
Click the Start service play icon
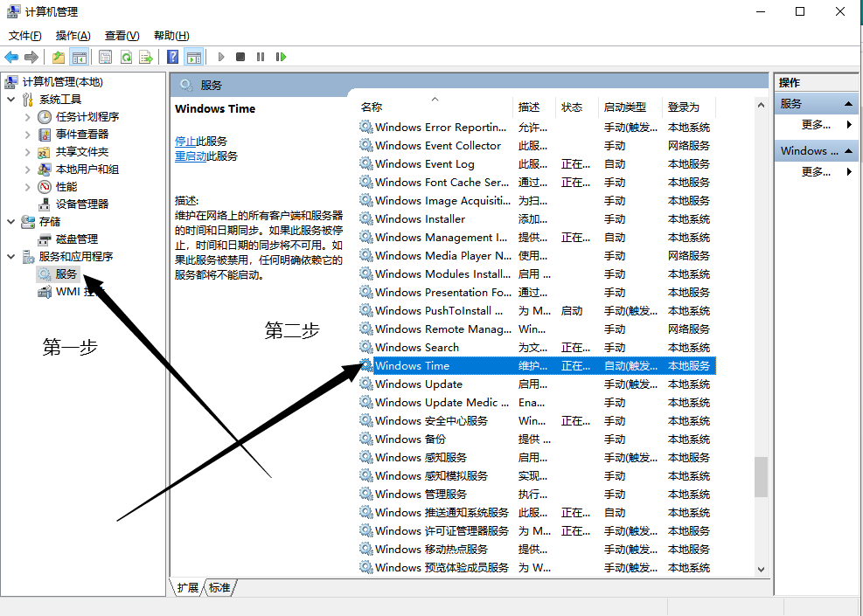pyautogui.click(x=221, y=57)
